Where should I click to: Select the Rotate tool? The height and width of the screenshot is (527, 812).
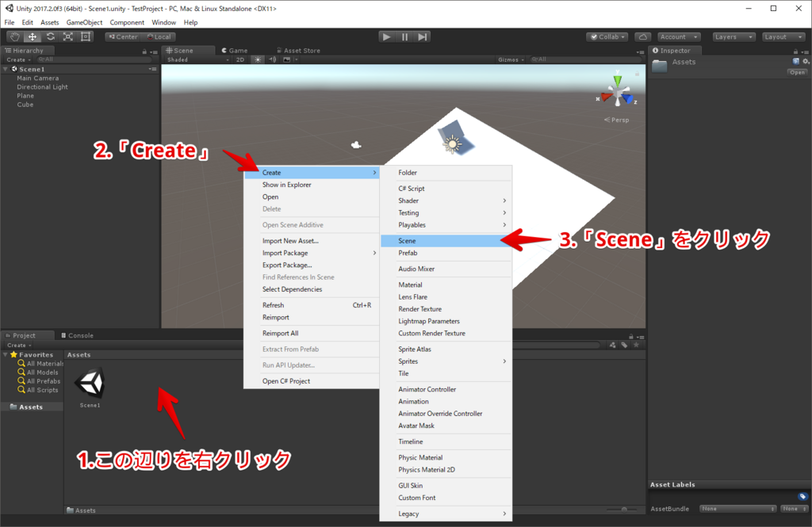50,36
